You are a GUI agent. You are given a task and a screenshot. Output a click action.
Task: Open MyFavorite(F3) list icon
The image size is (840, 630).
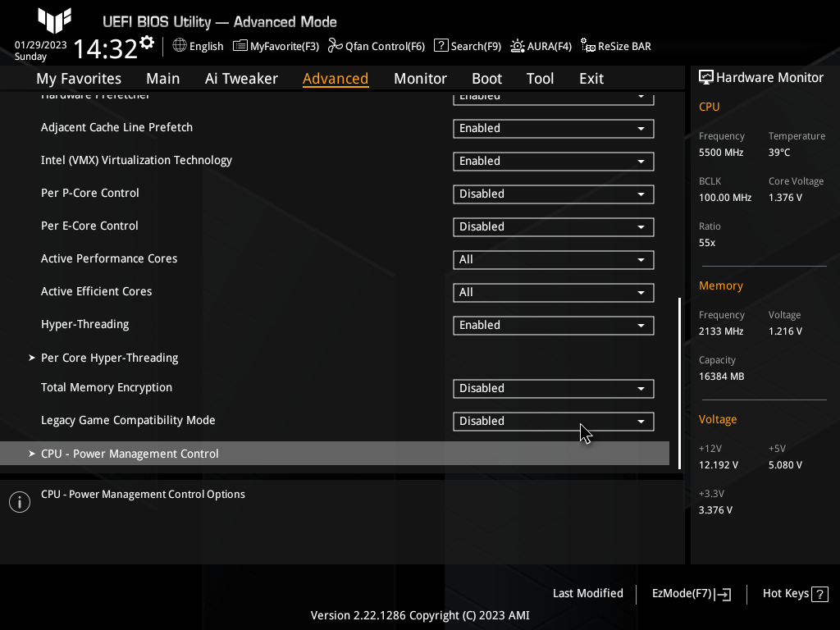240,46
